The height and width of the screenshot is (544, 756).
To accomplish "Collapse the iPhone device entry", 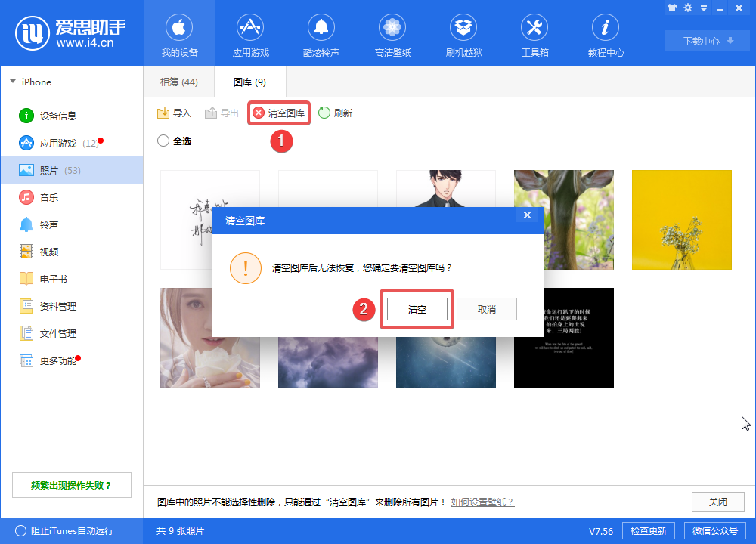I will 14,82.
